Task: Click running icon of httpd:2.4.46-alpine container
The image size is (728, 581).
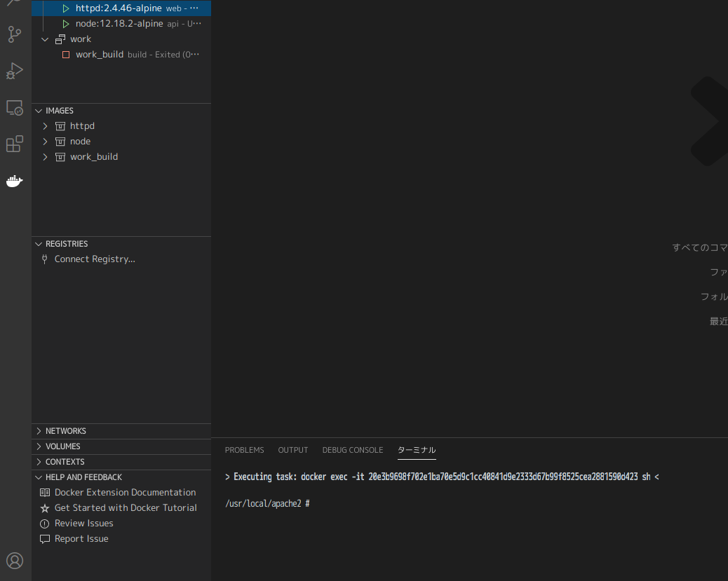Action: (66, 8)
